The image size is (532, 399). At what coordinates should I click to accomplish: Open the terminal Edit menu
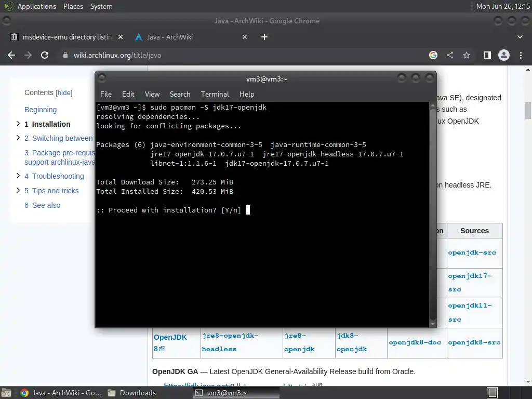click(x=128, y=94)
